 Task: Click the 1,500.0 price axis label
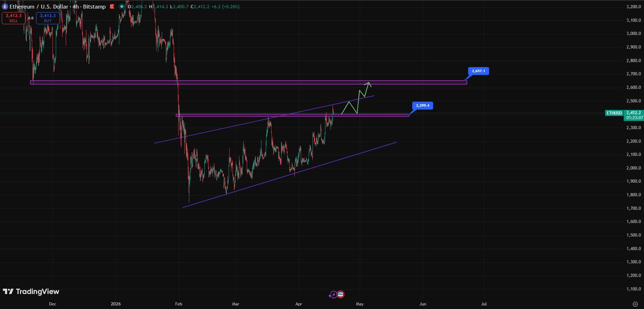(x=634, y=235)
